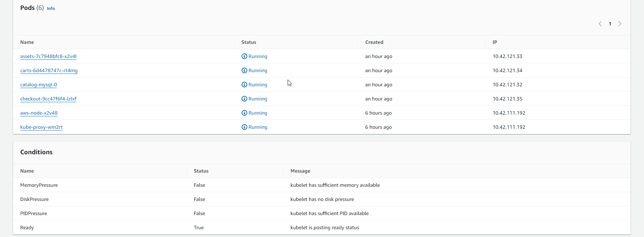Click the Ready condition name

[x=27, y=227]
